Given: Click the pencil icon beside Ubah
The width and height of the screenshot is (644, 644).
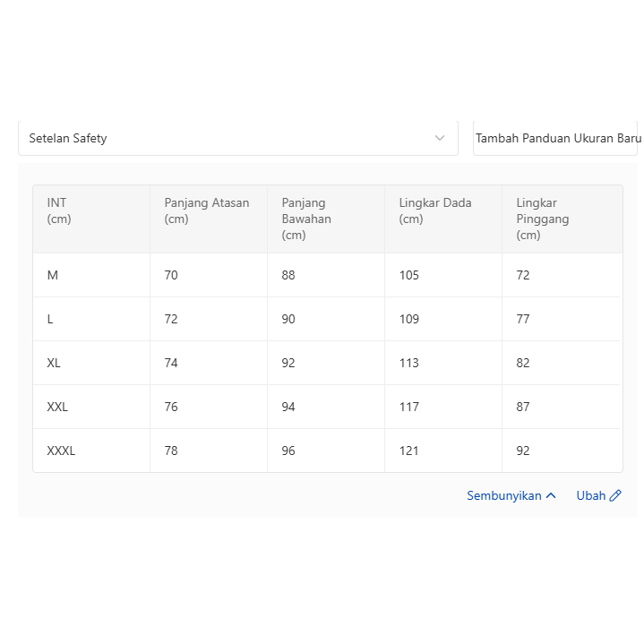Looking at the screenshot, I should (x=615, y=495).
